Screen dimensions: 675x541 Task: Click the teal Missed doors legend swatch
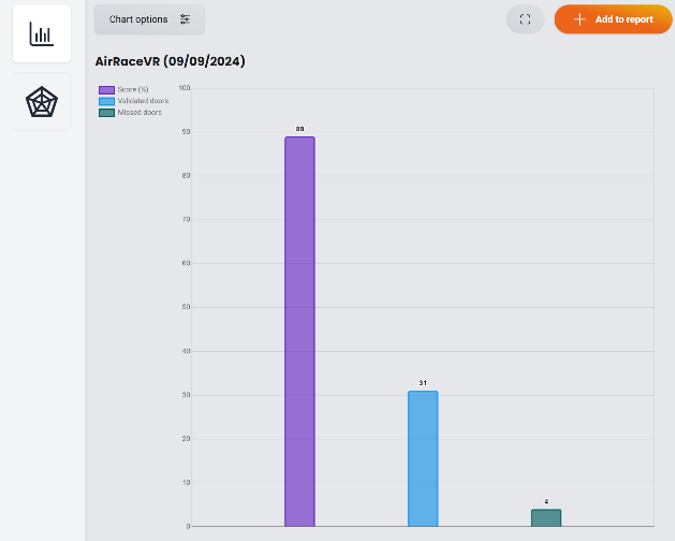pos(107,112)
